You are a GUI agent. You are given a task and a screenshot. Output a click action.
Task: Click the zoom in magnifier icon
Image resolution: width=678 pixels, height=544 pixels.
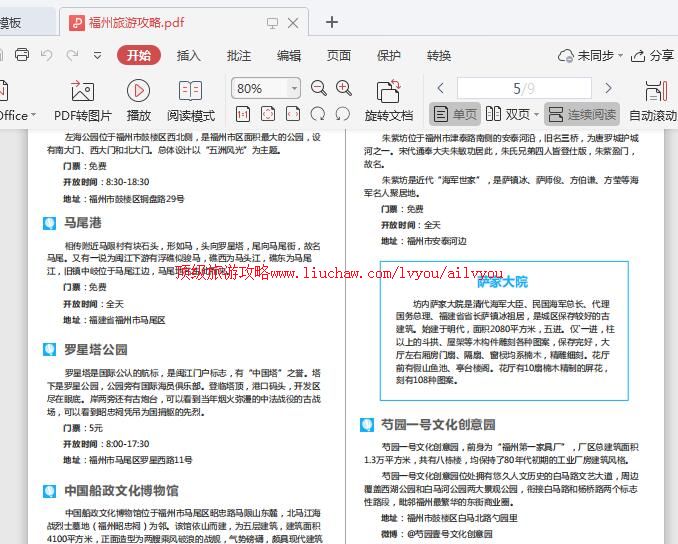[x=344, y=89]
